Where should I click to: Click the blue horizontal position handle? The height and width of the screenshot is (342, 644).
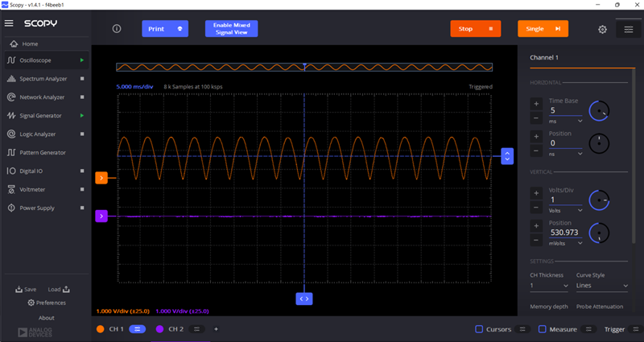303,298
